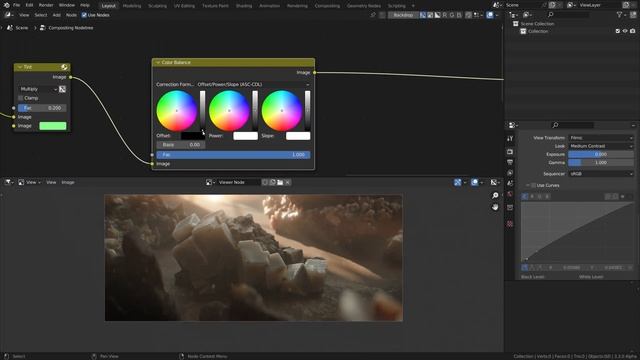Toggle Collection exclude checkbox

click(x=617, y=31)
